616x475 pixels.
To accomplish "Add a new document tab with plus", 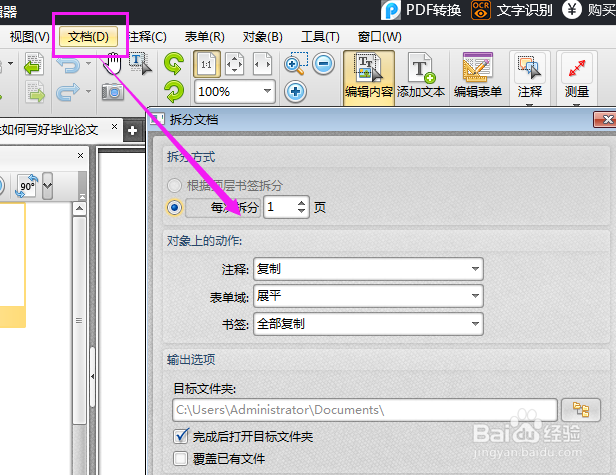I will (132, 130).
